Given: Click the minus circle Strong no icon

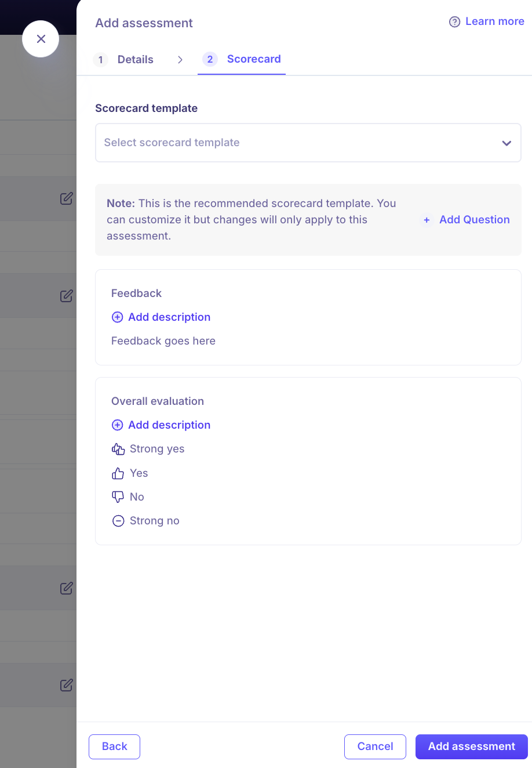Looking at the screenshot, I should point(118,521).
